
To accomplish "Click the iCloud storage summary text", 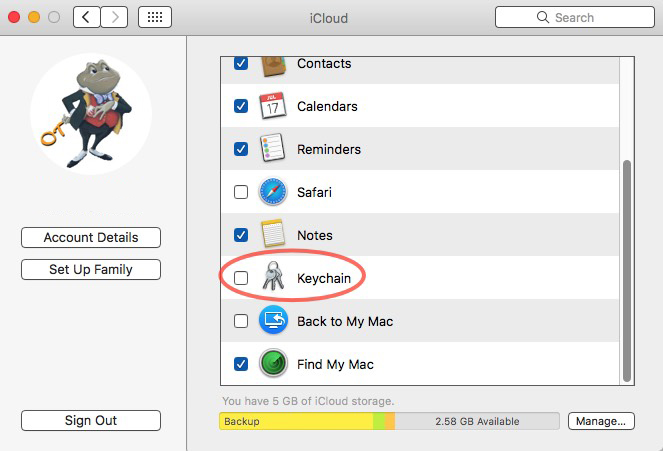I will click(308, 401).
